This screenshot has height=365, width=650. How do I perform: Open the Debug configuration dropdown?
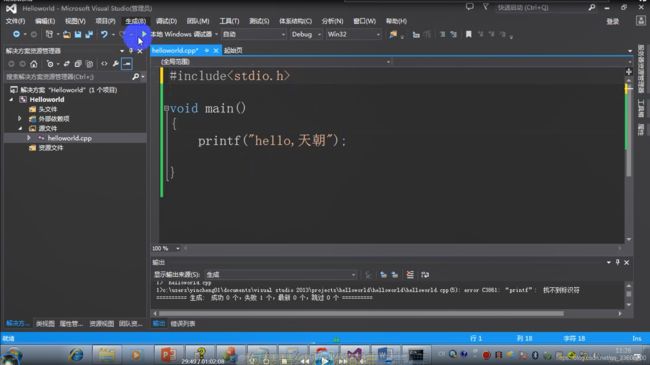[x=306, y=34]
